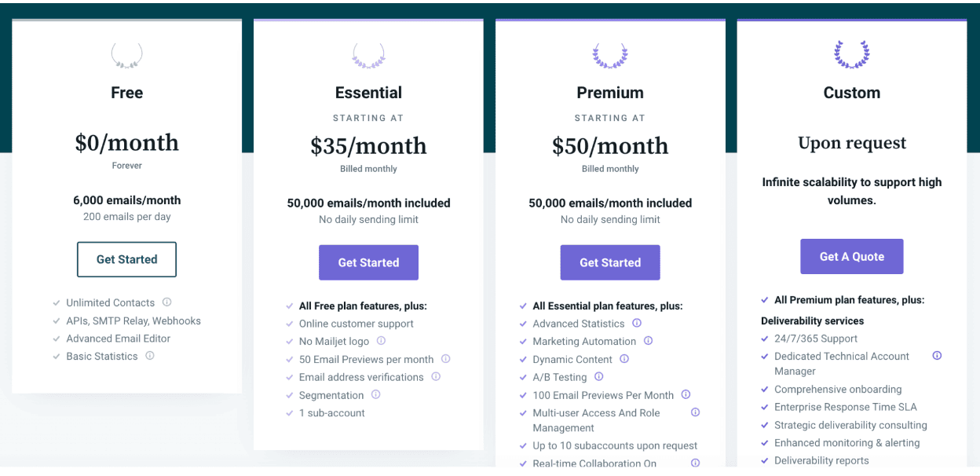The width and height of the screenshot is (980, 476).
Task: Open Segmentation info tooltip icon
Action: point(375,395)
